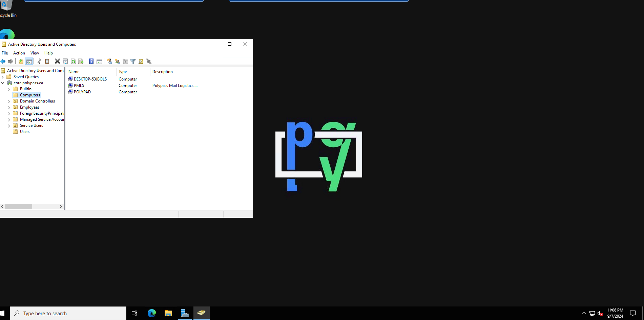This screenshot has height=320, width=644.
Task: Click the Find objects toolbar icon
Action: point(141,61)
